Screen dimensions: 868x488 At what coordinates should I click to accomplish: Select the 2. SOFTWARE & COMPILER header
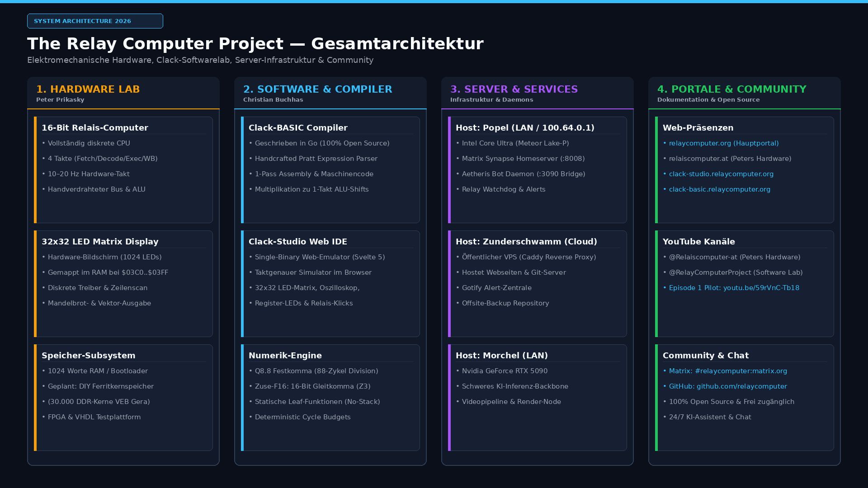(x=318, y=89)
